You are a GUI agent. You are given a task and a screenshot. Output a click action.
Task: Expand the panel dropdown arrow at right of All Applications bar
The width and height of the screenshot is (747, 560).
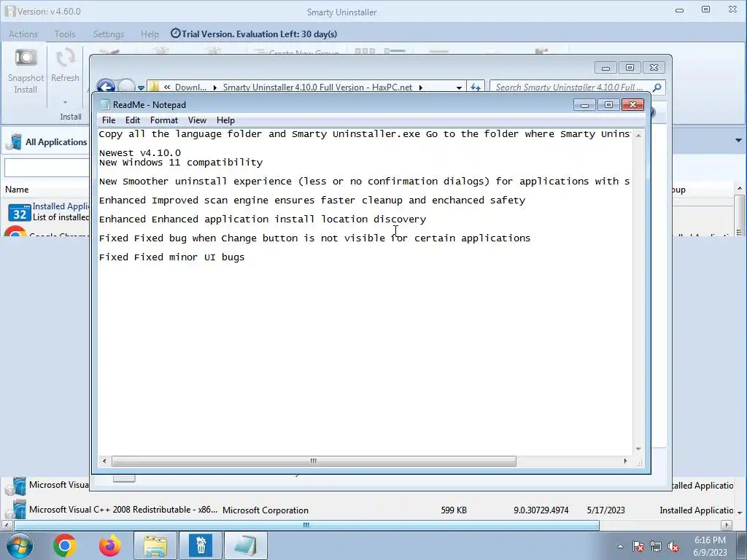tap(738, 141)
